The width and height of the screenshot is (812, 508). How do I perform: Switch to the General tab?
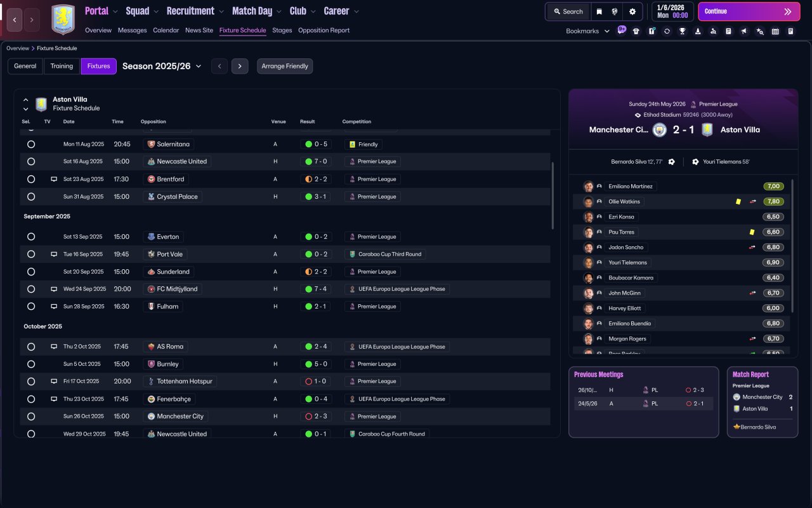point(25,66)
